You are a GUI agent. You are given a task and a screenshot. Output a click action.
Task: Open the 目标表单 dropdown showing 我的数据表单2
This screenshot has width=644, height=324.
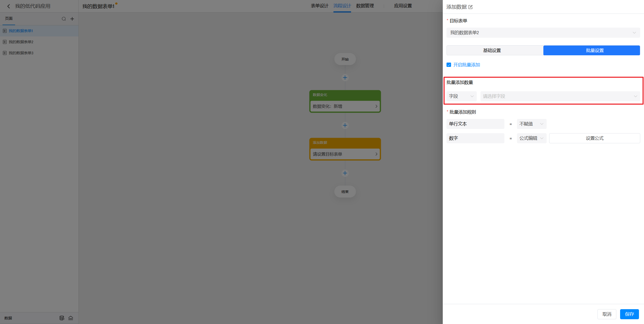coord(543,33)
